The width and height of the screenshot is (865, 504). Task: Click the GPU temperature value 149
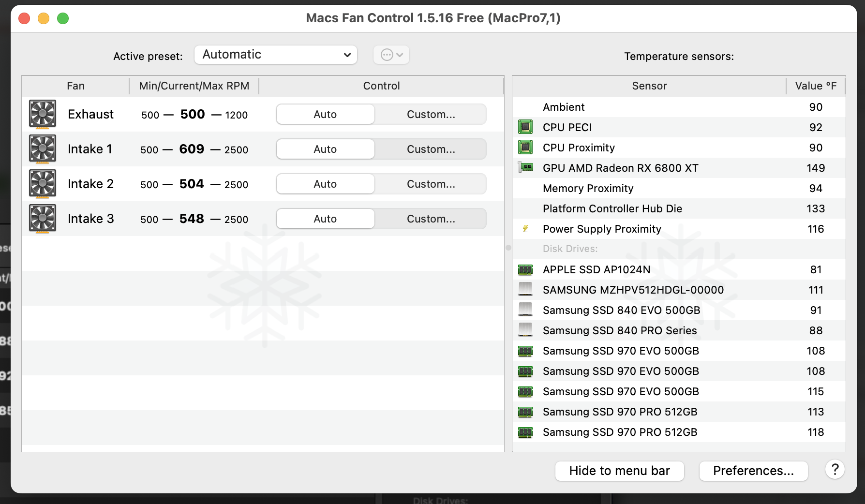816,168
